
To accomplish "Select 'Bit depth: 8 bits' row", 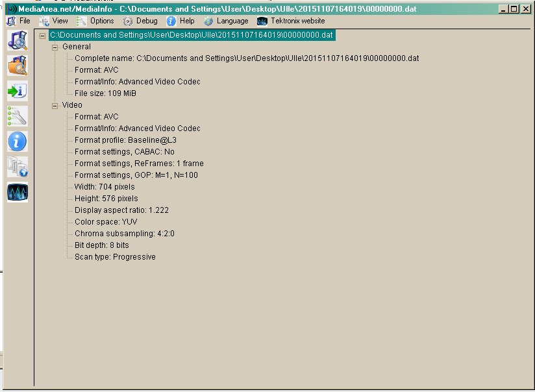I will click(102, 245).
